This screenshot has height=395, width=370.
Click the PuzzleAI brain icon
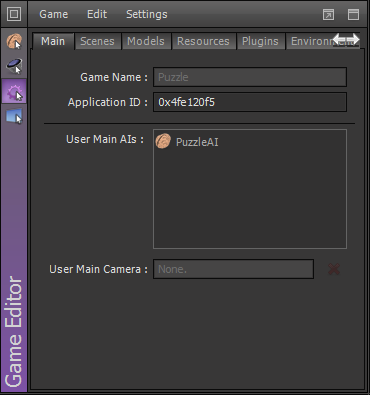pos(163,141)
